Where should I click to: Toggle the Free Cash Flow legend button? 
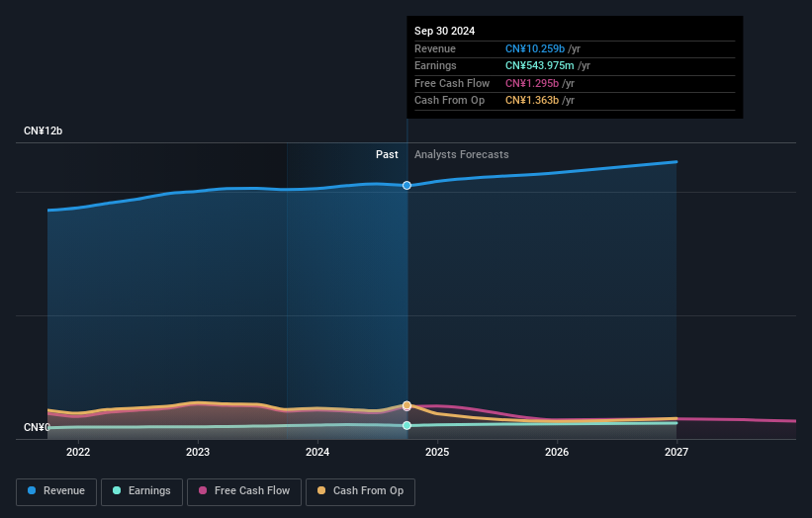[244, 491]
